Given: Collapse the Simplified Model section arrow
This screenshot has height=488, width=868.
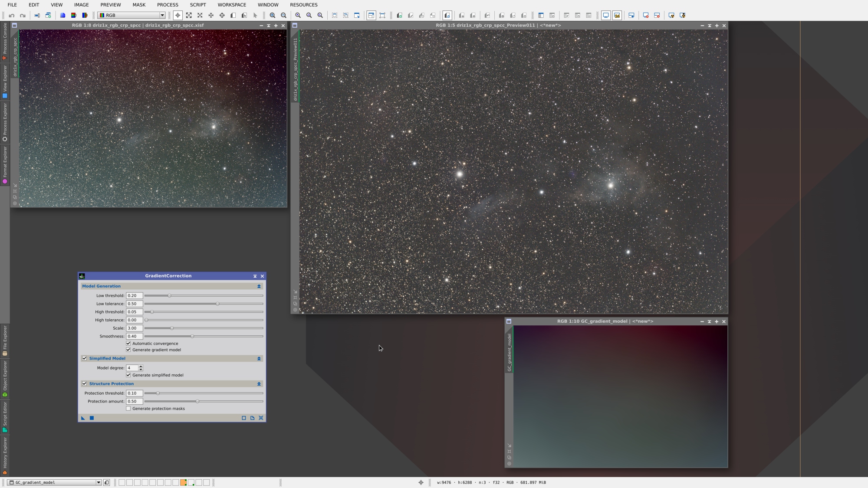Looking at the screenshot, I should (x=259, y=359).
